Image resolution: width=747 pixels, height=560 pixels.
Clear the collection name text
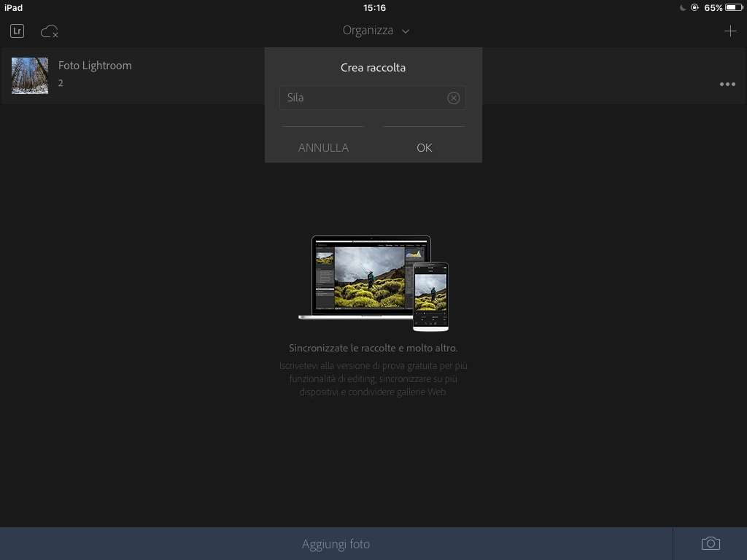[453, 98]
